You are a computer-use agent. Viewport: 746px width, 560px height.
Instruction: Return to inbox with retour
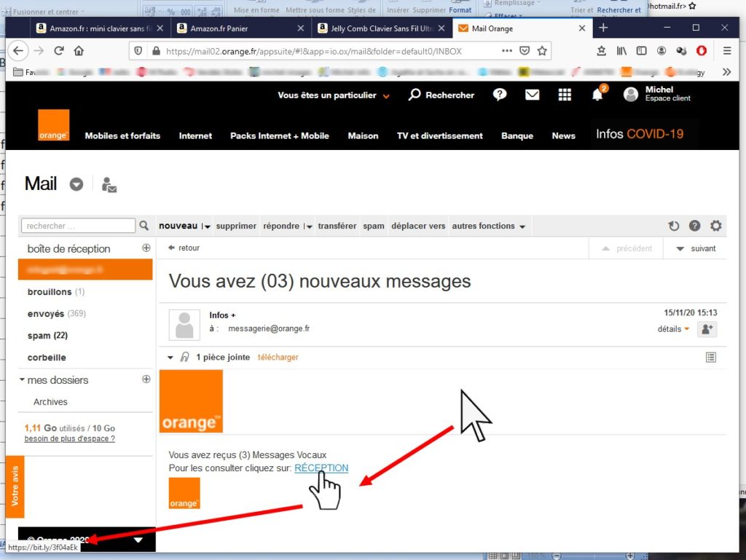coord(184,248)
